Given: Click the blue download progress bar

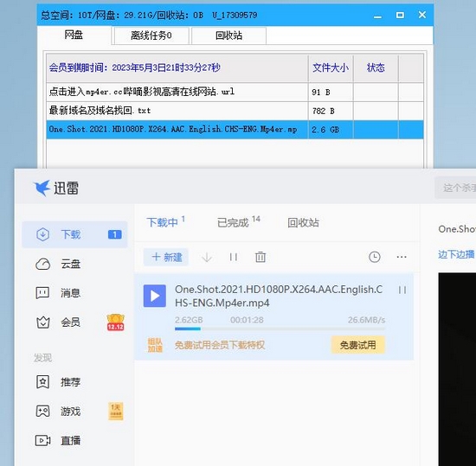Looking at the screenshot, I should 188,329.
